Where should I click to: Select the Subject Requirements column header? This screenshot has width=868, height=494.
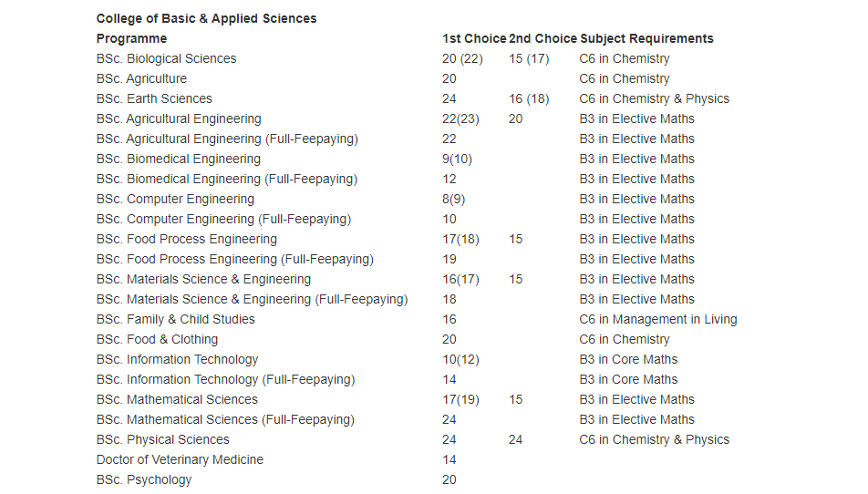[646, 38]
